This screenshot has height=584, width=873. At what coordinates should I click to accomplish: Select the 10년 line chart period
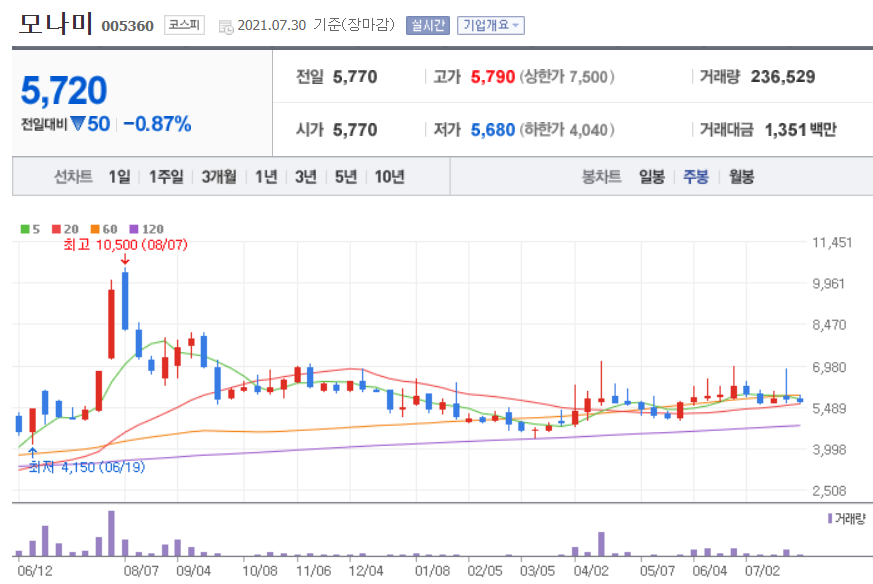[x=389, y=177]
